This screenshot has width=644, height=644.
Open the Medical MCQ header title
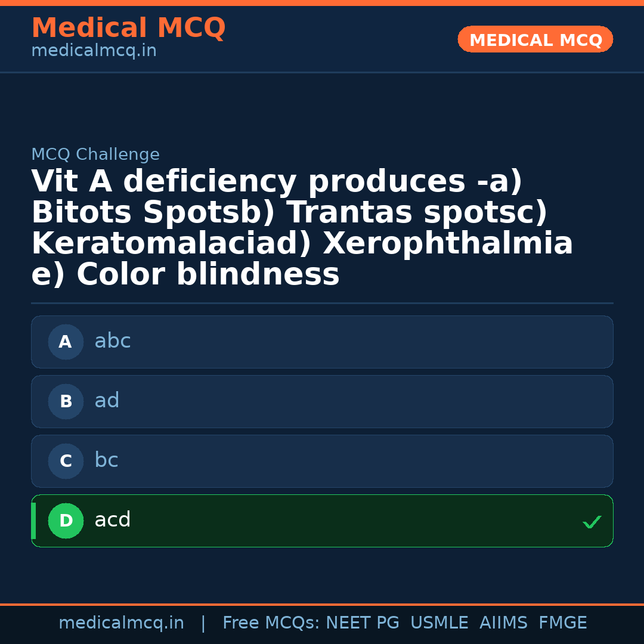coord(128,28)
